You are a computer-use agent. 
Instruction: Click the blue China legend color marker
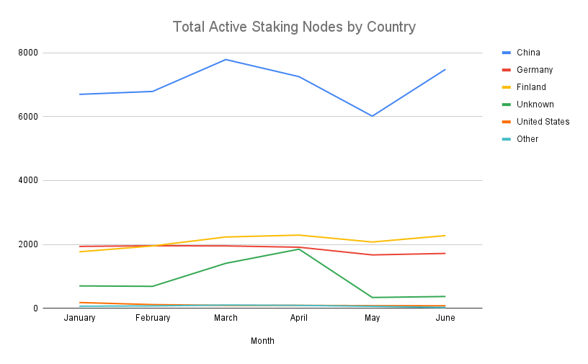point(506,53)
